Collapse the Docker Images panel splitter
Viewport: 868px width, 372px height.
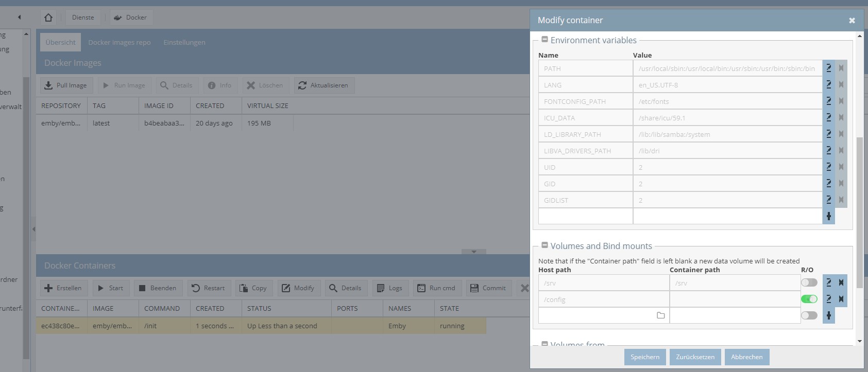(x=474, y=252)
